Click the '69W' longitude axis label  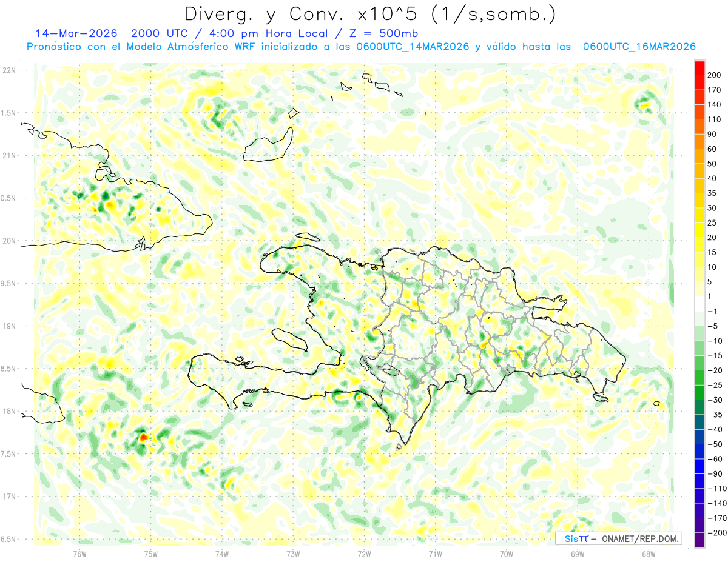pos(578,554)
